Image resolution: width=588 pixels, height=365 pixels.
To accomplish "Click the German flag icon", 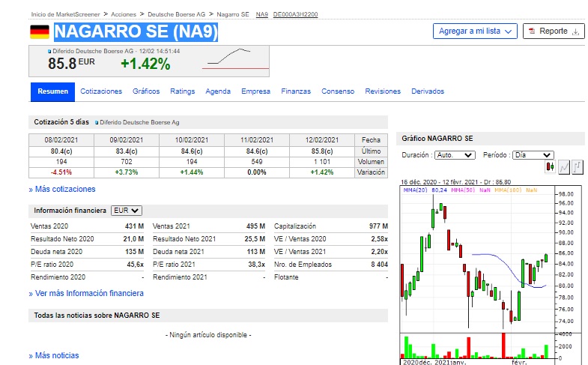I will [40, 31].
